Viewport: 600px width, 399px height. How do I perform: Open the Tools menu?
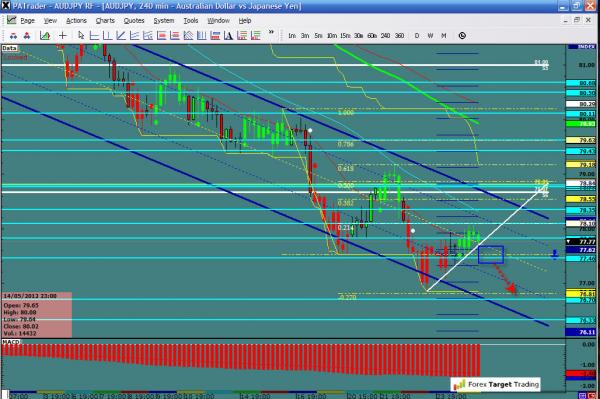[191, 21]
